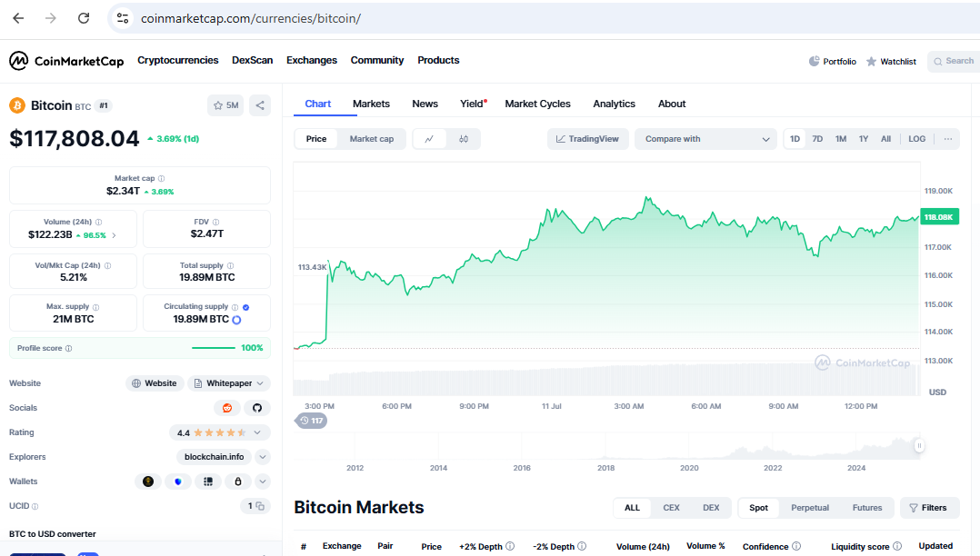
Task: Grab the chart time-range slider handle
Action: (919, 446)
